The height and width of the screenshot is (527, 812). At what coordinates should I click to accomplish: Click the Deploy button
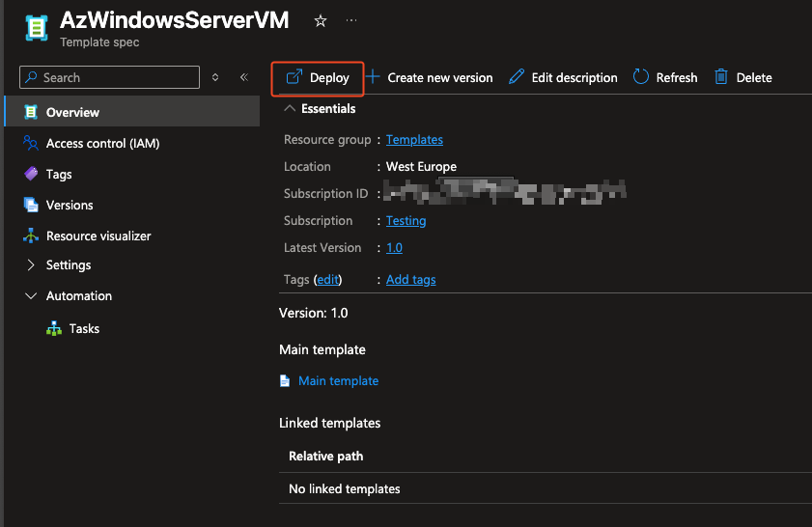[x=318, y=78]
